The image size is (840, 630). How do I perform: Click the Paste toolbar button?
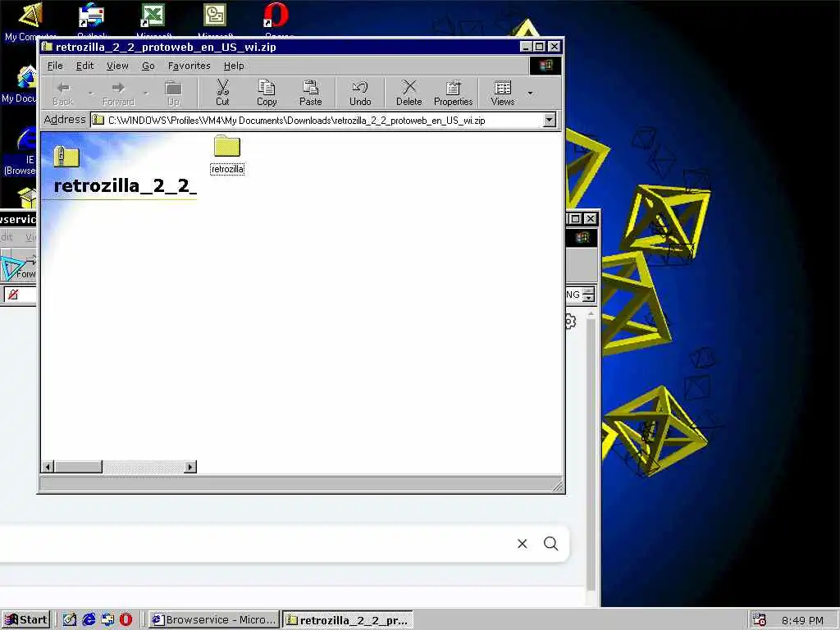[x=310, y=93]
